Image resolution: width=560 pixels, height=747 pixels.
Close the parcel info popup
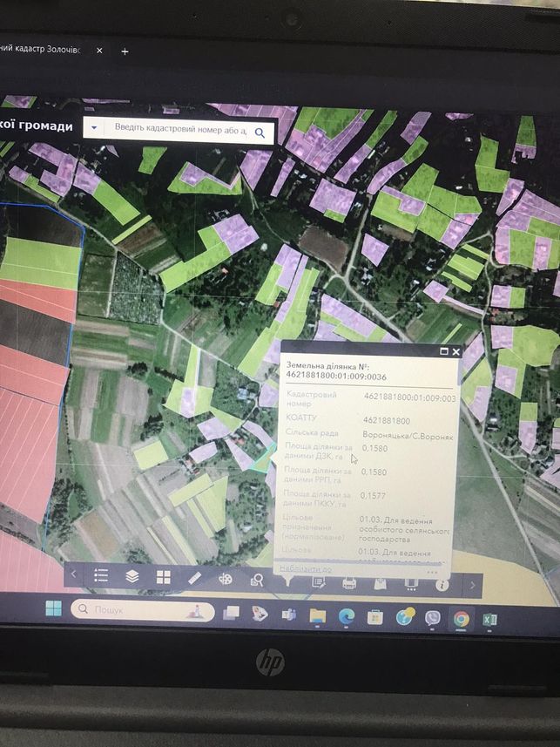click(455, 351)
